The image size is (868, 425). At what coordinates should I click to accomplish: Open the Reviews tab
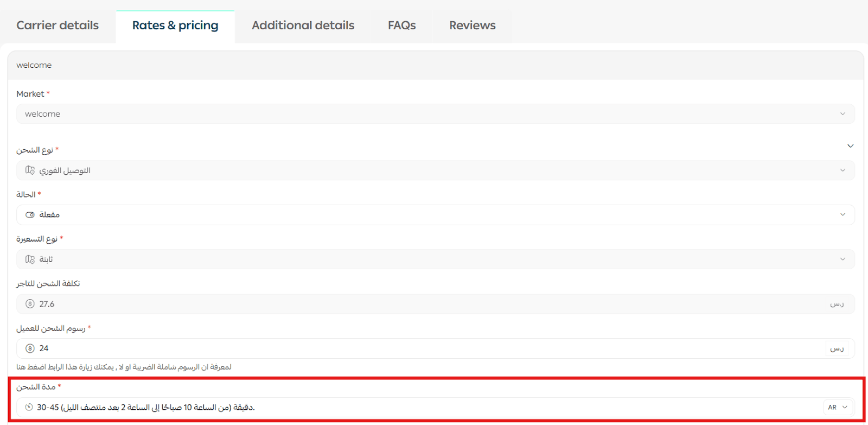[x=472, y=26]
